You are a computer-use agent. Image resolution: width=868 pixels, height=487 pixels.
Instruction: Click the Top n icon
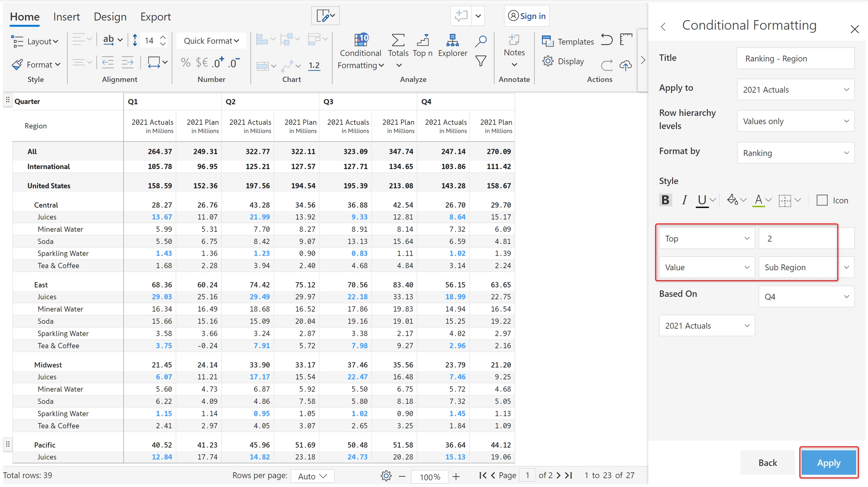click(x=423, y=41)
